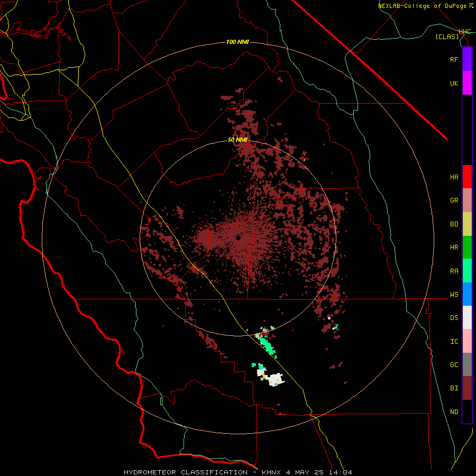Click the green HR legend swatch
Image resolution: width=476 pixels, height=476 pixels.
point(467,248)
